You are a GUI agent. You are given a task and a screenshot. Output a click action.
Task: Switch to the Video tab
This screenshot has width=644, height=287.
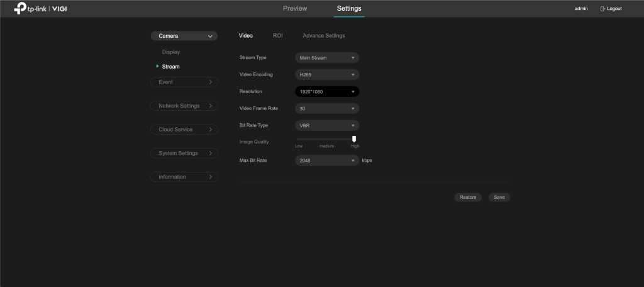point(246,36)
